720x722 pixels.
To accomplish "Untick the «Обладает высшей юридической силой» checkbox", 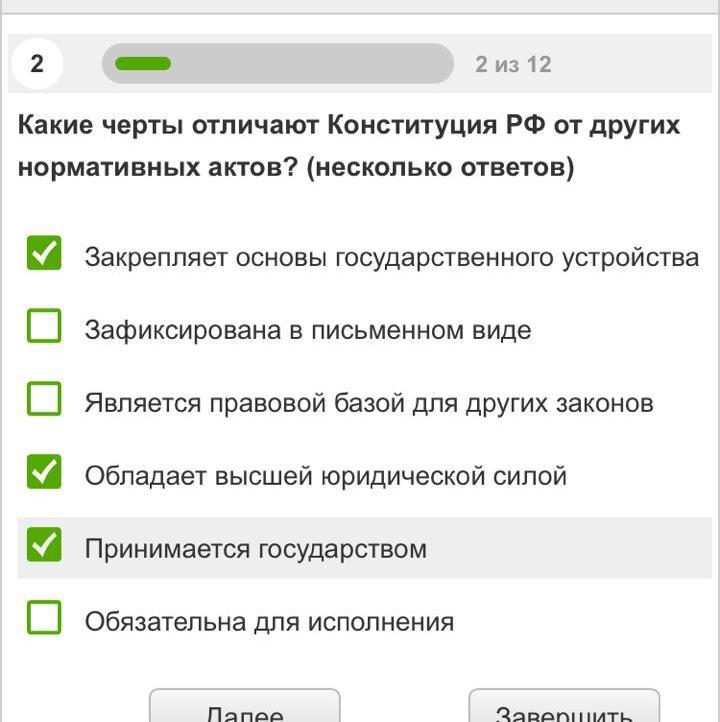I will pos(44,473).
